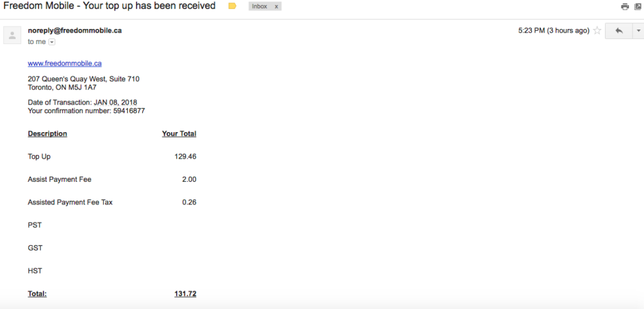The width and height of the screenshot is (644, 309).
Task: Star this email
Action: [597, 30]
